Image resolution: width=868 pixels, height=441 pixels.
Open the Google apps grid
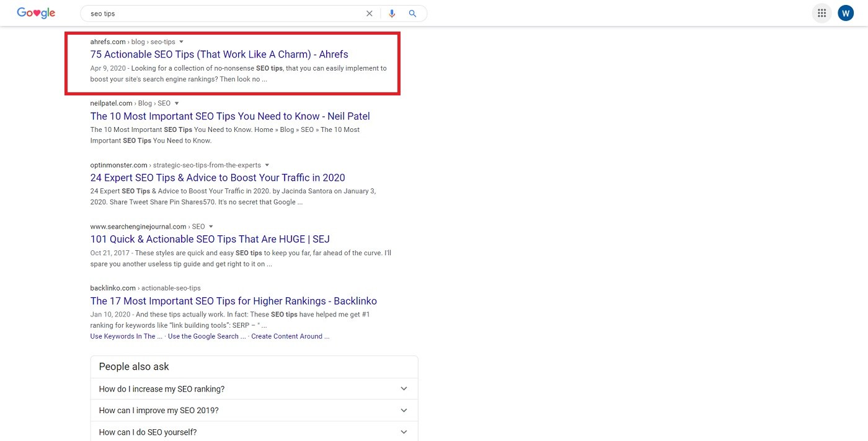[821, 13]
